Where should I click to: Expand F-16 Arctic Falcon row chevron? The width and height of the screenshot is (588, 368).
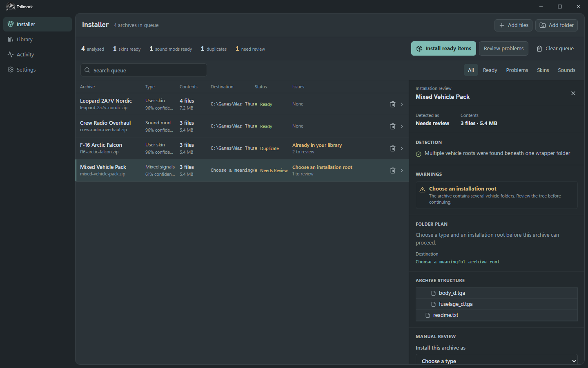coord(402,148)
